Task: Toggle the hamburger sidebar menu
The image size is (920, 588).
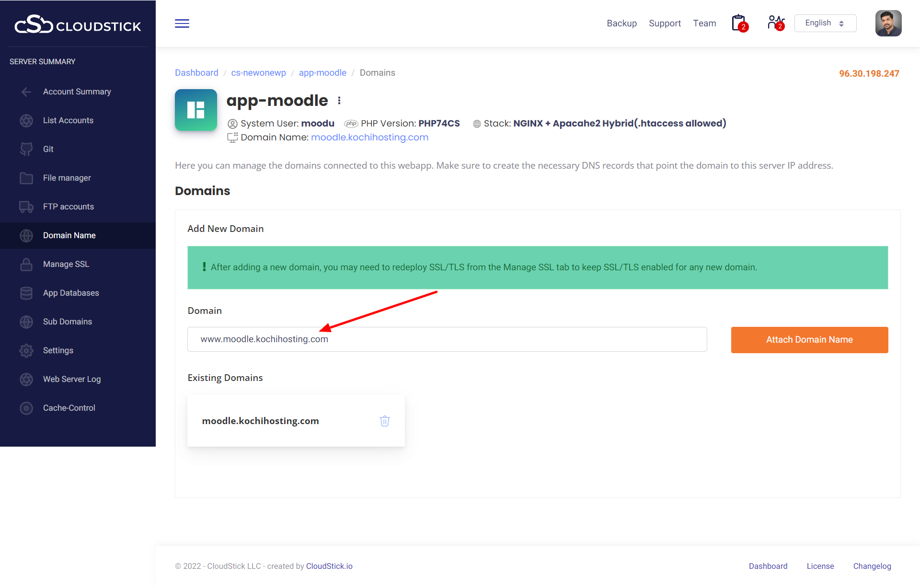Action: click(182, 23)
